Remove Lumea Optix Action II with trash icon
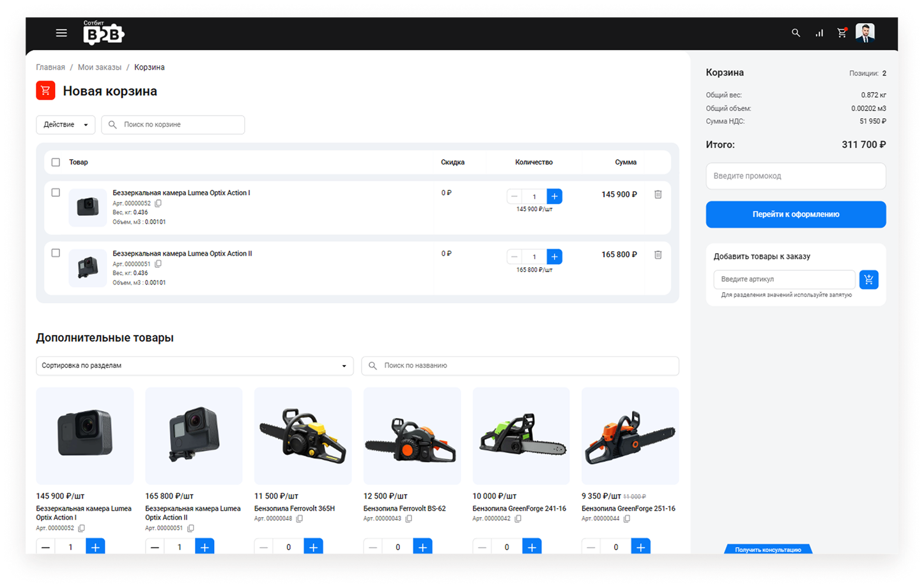 point(658,255)
